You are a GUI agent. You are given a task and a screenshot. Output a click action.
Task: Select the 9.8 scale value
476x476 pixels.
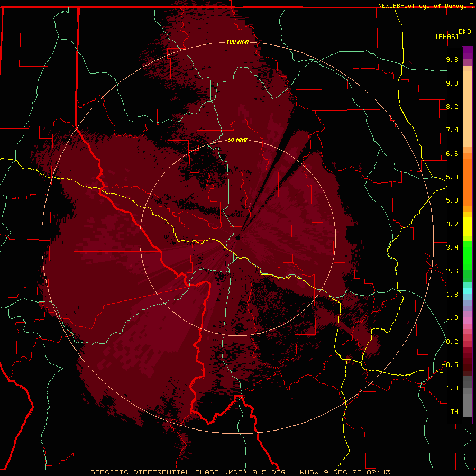452,59
